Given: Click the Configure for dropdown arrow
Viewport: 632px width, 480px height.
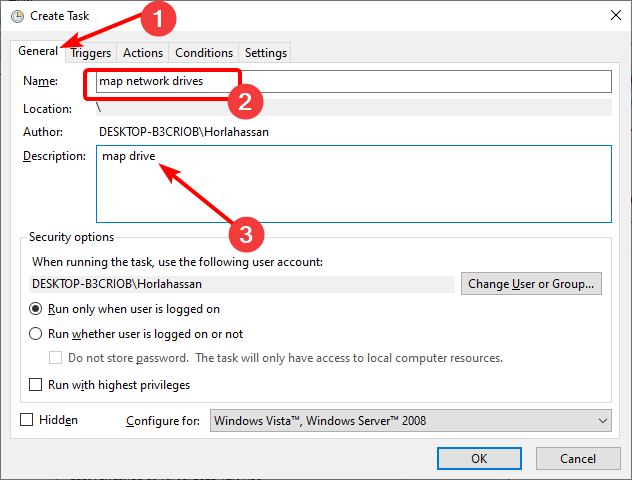Looking at the screenshot, I should (x=601, y=421).
